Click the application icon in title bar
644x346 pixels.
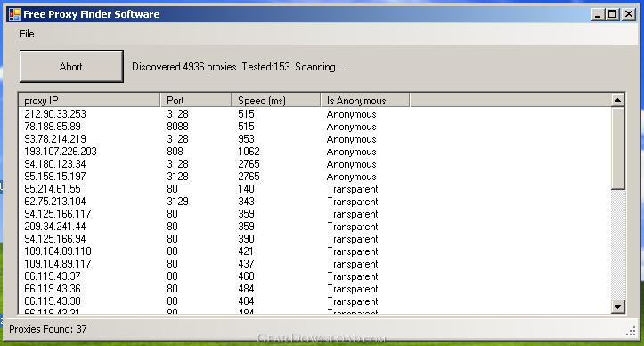[15, 14]
